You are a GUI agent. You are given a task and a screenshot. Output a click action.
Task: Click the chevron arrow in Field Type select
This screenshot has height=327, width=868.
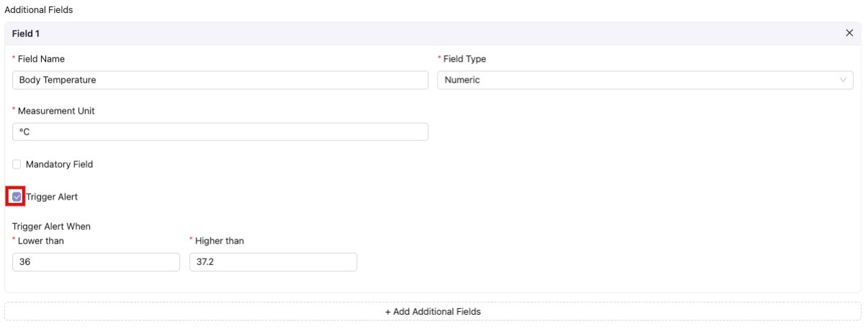point(843,80)
